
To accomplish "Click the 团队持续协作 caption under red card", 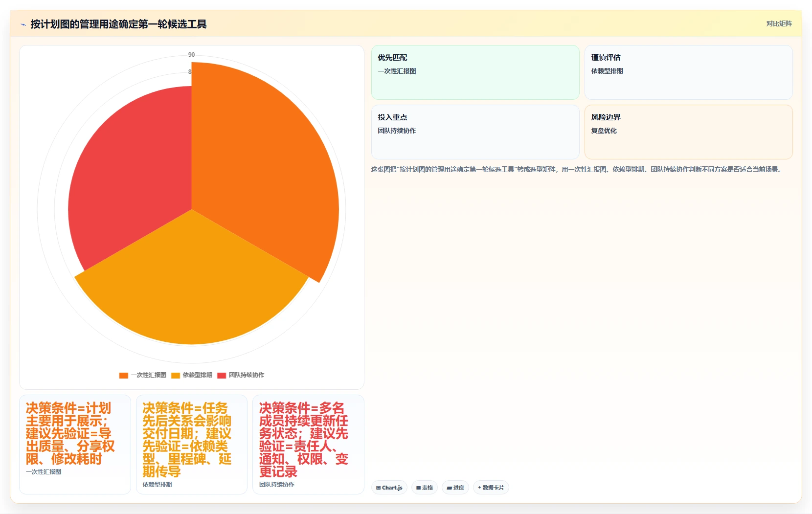I will (277, 485).
